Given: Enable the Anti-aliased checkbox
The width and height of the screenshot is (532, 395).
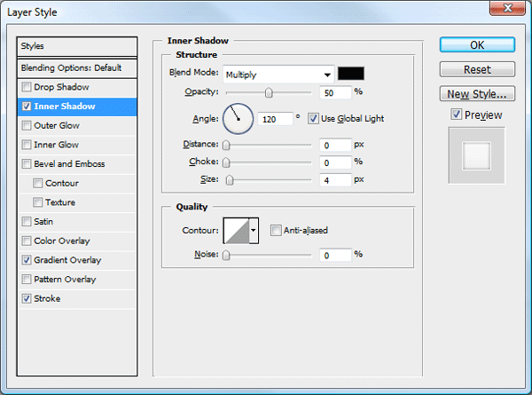Looking at the screenshot, I should (x=276, y=230).
